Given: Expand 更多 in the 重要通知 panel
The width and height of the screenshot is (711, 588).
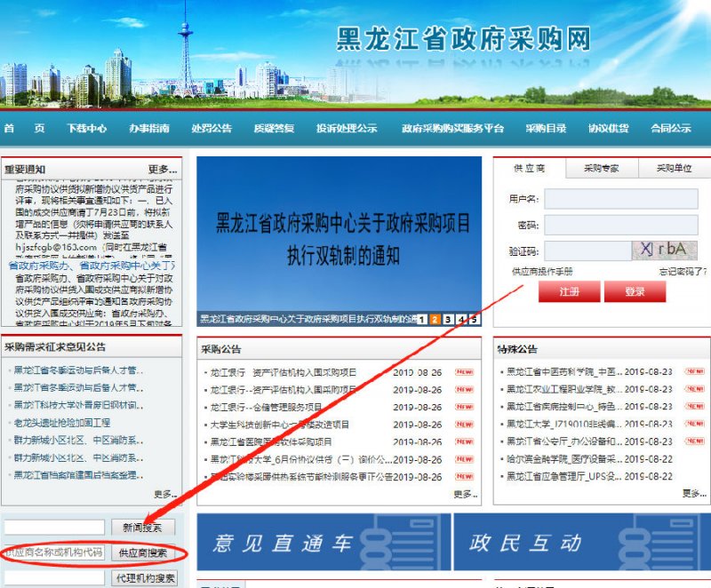Looking at the screenshot, I should (x=163, y=169).
